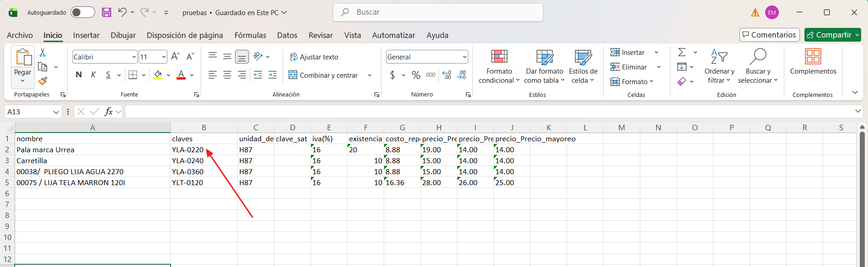
Task: Click Insertar cells button
Action: click(x=627, y=53)
